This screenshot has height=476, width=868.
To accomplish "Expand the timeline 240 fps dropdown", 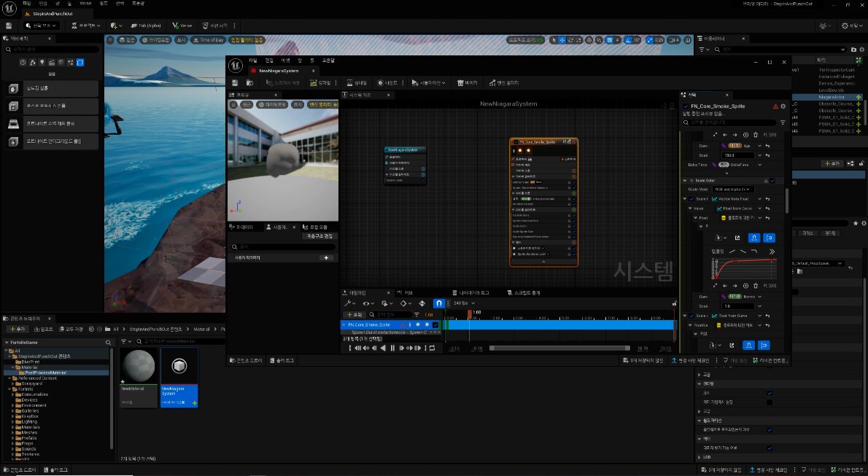I will coord(463,303).
